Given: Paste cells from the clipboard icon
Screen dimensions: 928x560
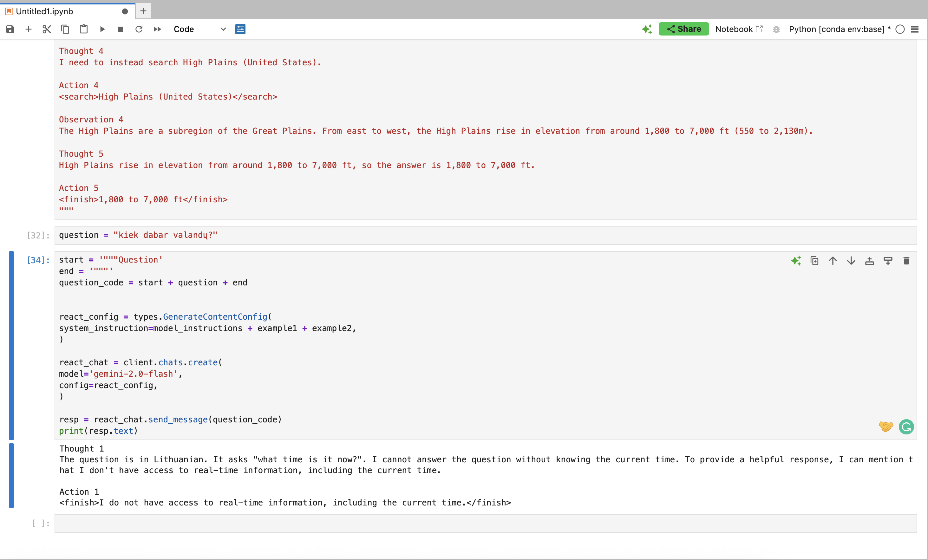Looking at the screenshot, I should tap(84, 29).
